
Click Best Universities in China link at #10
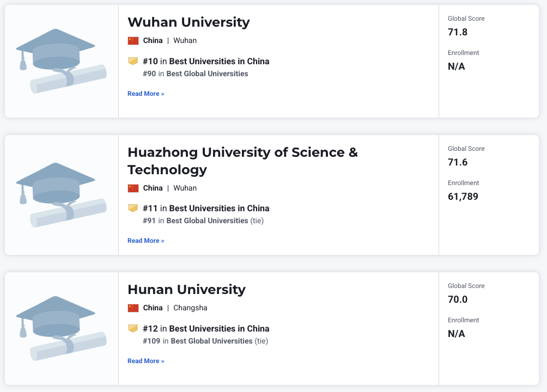click(219, 62)
